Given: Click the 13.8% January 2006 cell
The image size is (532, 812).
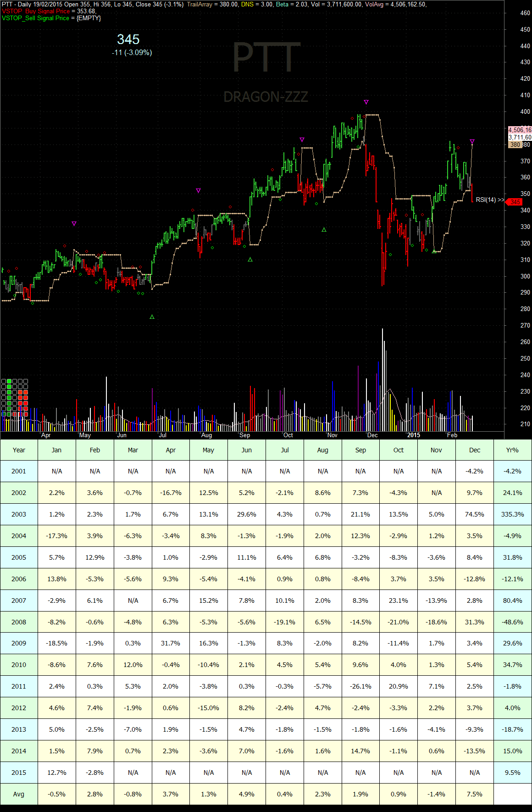Looking at the screenshot, I should click(57, 579).
